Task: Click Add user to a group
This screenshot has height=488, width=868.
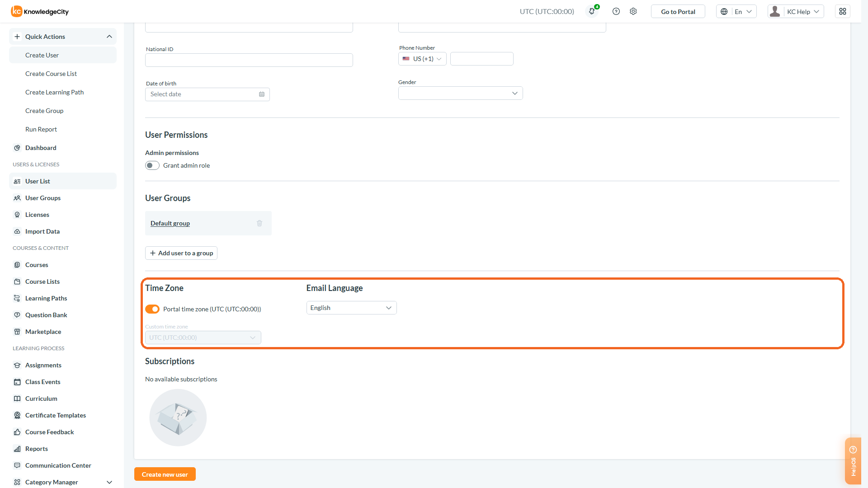Action: (x=181, y=253)
